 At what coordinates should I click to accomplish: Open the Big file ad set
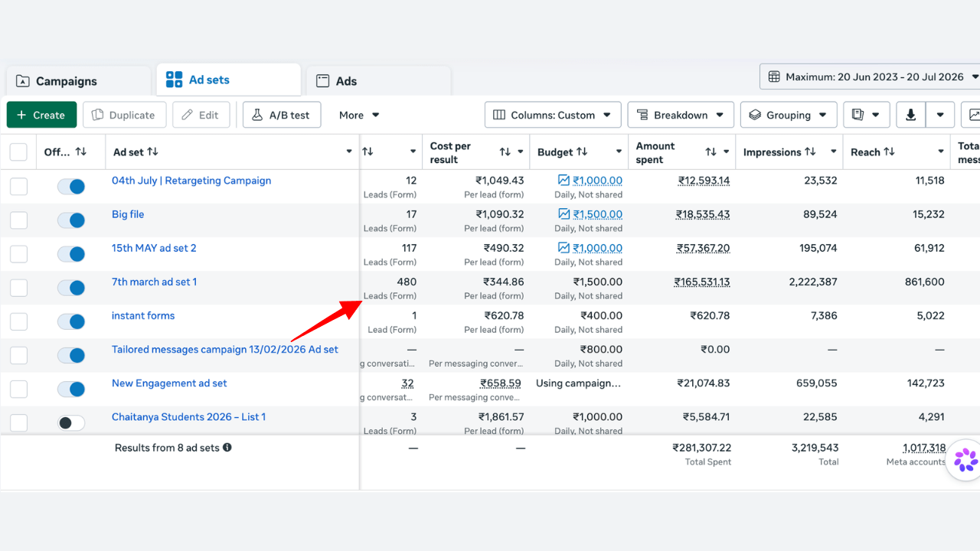tap(128, 214)
